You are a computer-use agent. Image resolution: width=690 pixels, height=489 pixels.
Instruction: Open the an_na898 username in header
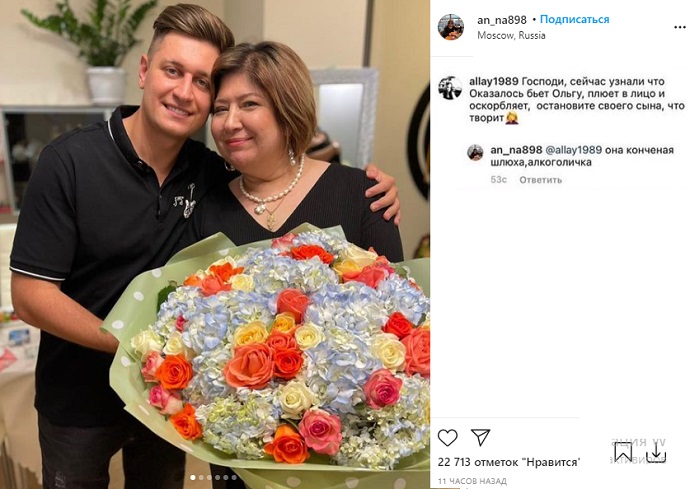(502, 20)
